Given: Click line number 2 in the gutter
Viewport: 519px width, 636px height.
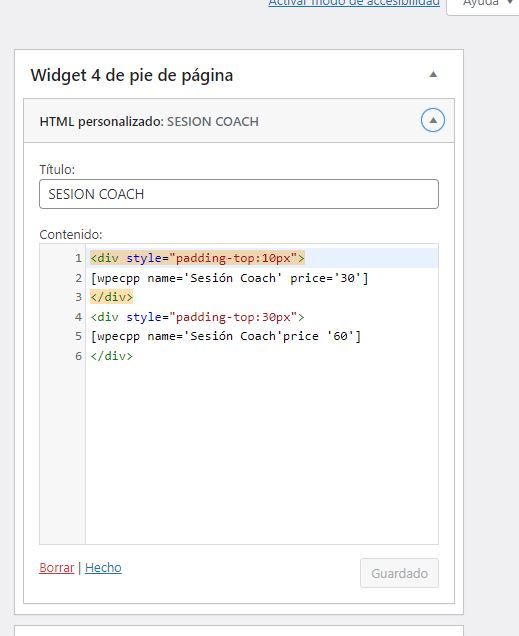Looking at the screenshot, I should 78,278.
